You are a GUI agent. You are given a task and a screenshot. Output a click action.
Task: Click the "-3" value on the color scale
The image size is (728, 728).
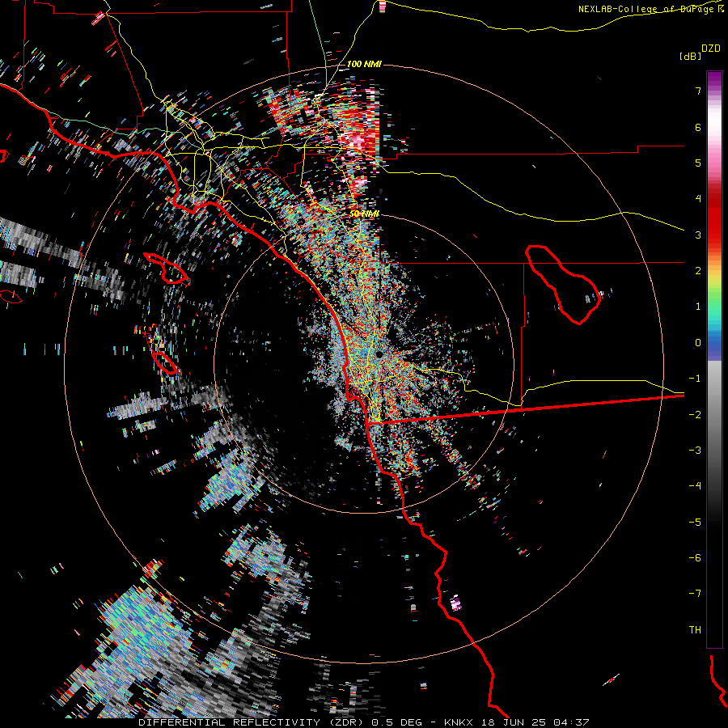(x=695, y=451)
